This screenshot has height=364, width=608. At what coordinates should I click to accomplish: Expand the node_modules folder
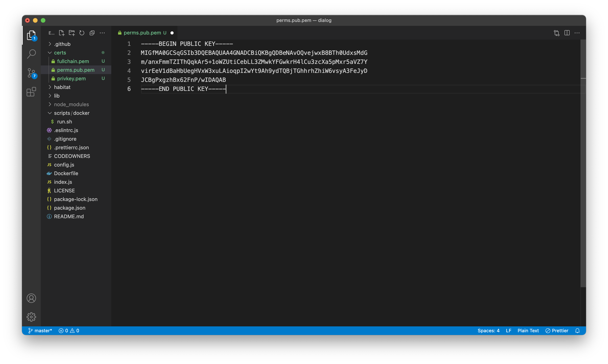click(76, 104)
